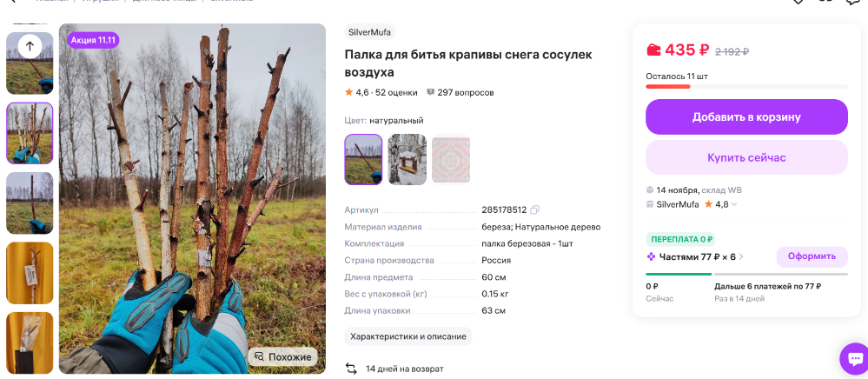Copy the article number 285178512
This screenshot has width=868, height=379.
pos(534,210)
